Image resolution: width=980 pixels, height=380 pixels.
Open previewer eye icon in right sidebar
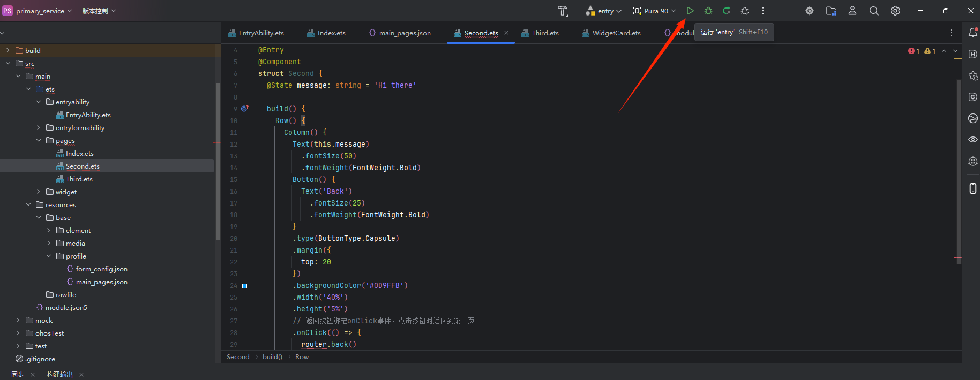click(973, 140)
